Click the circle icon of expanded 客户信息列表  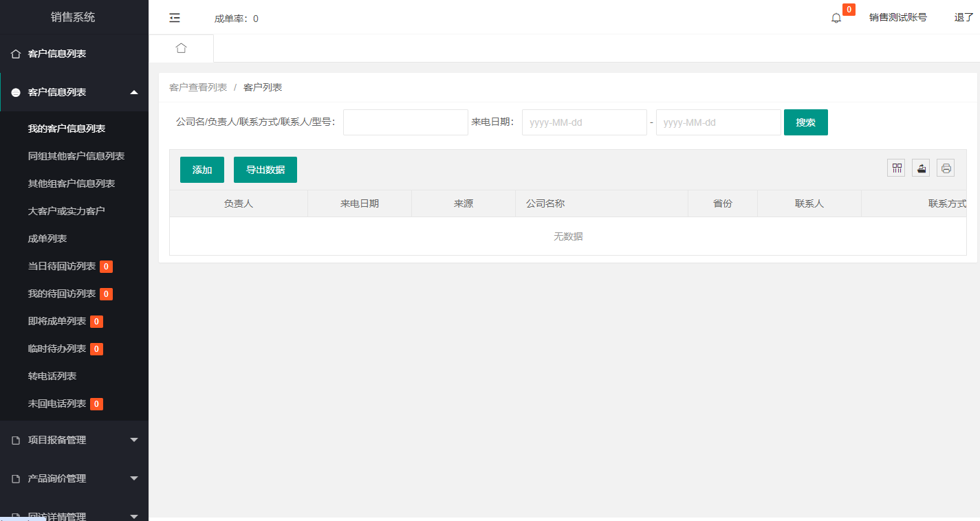coord(16,92)
